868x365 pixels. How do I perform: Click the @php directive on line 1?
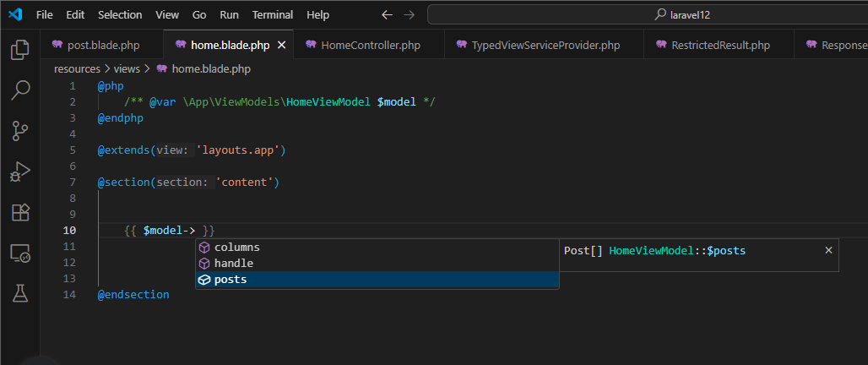coord(111,86)
